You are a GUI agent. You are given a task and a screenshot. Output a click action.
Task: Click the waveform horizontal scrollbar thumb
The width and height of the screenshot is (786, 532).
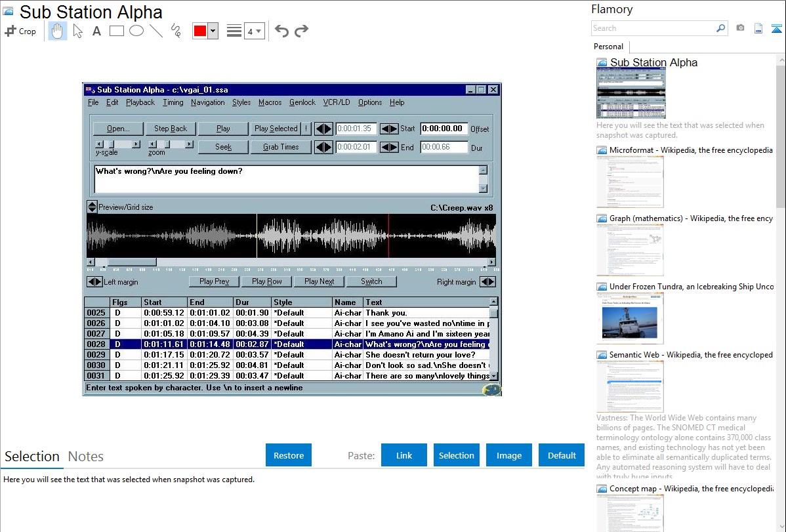(x=133, y=262)
